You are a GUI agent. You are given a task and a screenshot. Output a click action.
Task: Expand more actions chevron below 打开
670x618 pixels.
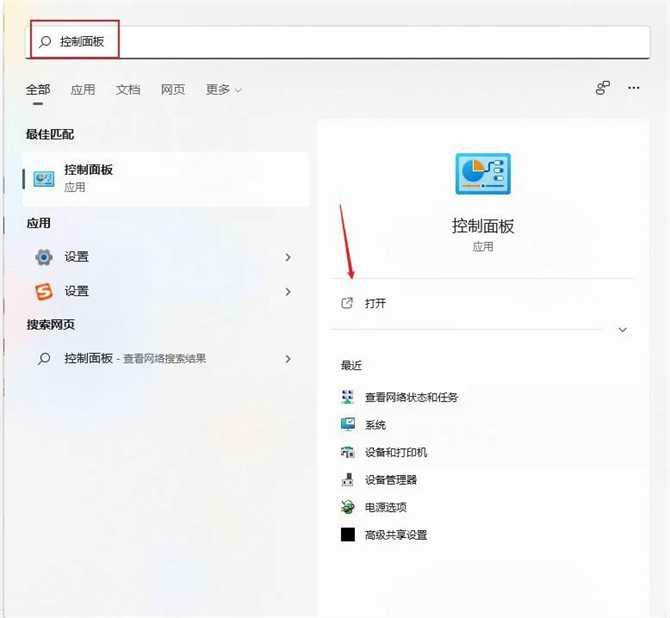click(623, 330)
